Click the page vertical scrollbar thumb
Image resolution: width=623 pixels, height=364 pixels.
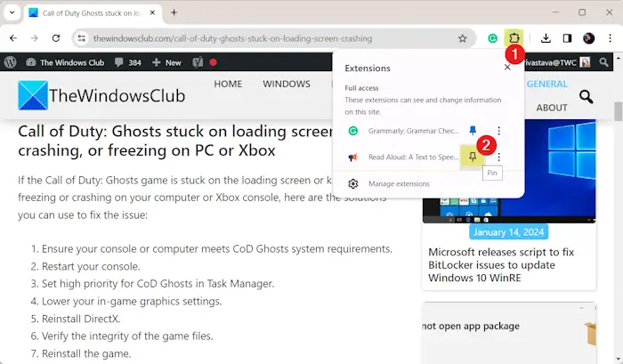(x=618, y=111)
